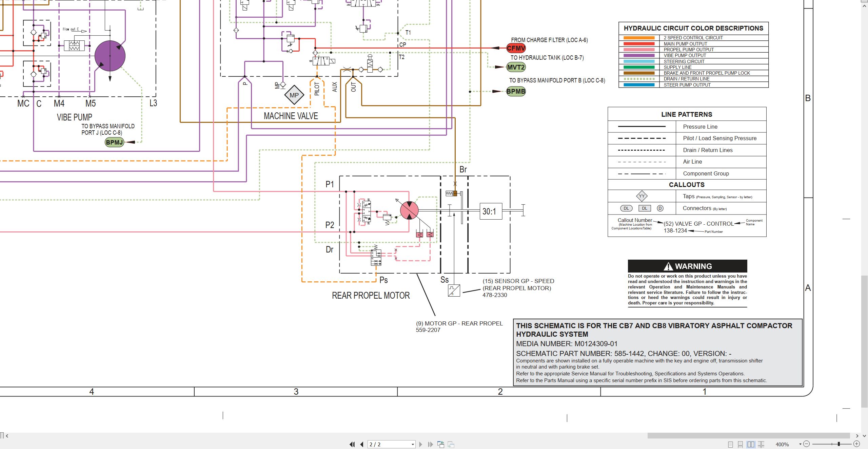This screenshot has width=868, height=449.
Task: Click the vertical scroll down arrow
Action: pos(864,436)
